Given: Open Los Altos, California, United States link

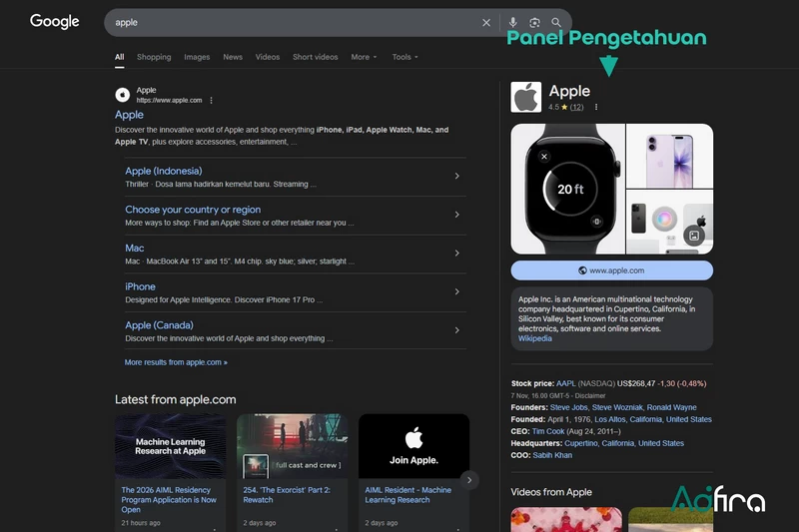Looking at the screenshot, I should (x=653, y=419).
